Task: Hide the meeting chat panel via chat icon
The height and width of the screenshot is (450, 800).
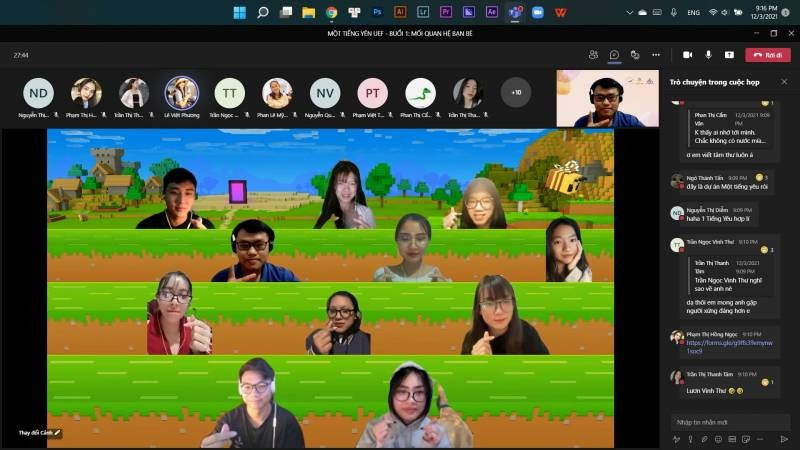Action: tap(614, 55)
